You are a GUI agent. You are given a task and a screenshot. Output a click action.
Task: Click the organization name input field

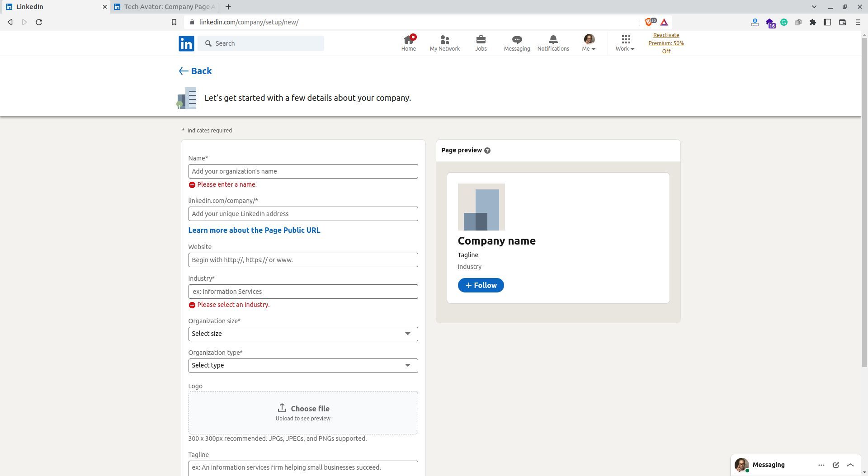(x=303, y=171)
